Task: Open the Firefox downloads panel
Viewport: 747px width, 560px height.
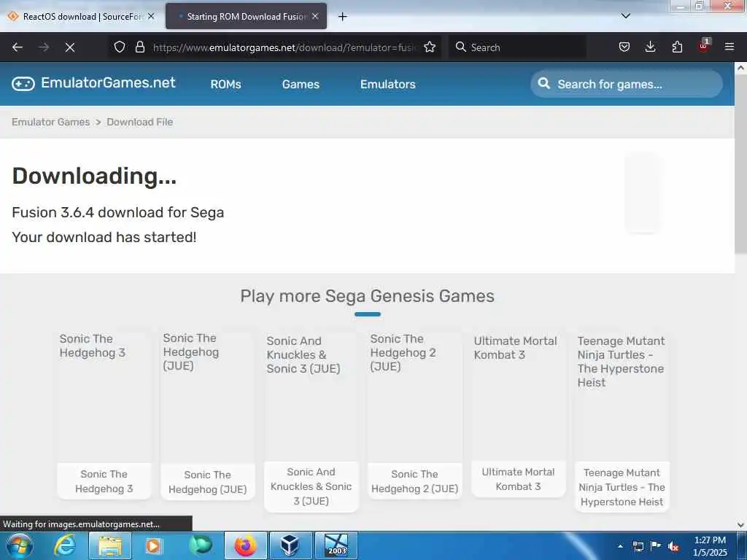Action: [x=650, y=47]
